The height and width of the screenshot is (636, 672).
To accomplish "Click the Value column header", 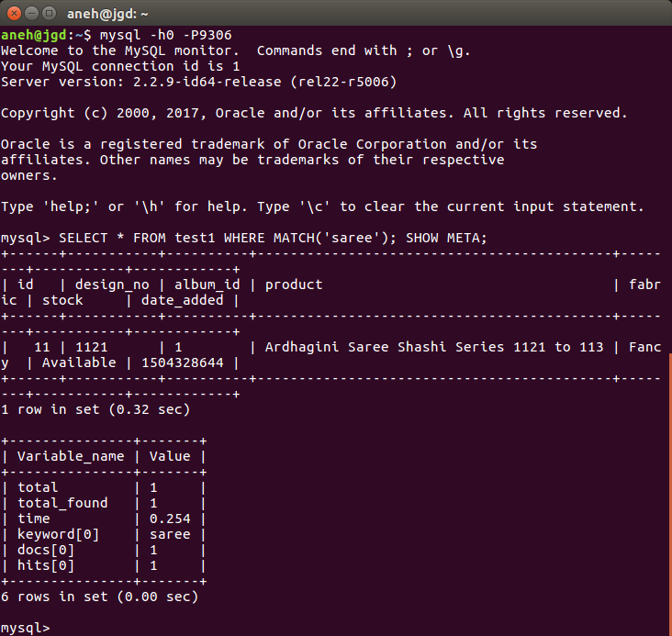I will [170, 456].
